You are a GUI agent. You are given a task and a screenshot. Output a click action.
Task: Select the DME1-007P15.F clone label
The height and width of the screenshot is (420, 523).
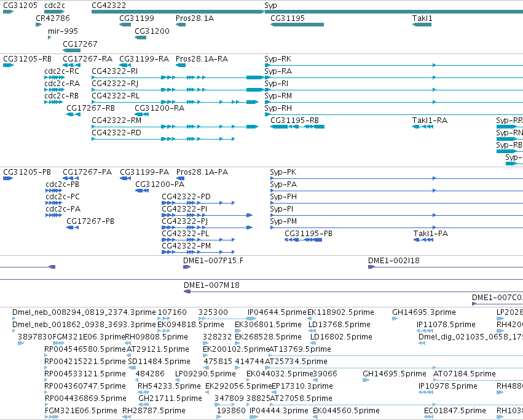pos(213,261)
